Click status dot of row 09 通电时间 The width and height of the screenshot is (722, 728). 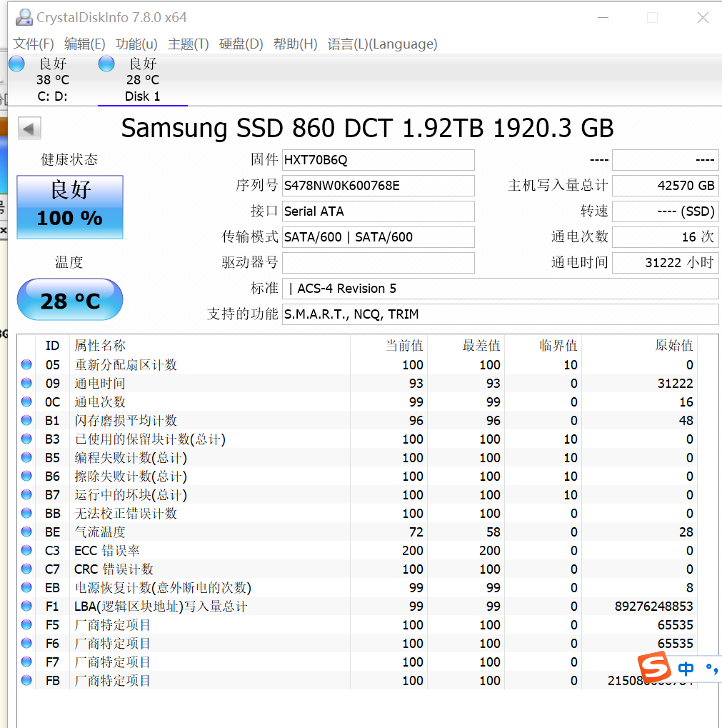[x=26, y=383]
